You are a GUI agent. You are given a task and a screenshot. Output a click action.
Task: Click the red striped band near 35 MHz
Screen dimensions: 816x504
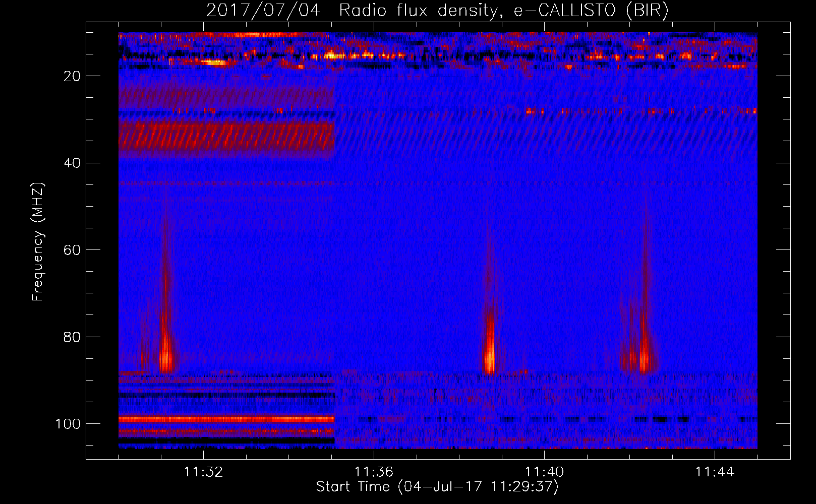pos(226,136)
